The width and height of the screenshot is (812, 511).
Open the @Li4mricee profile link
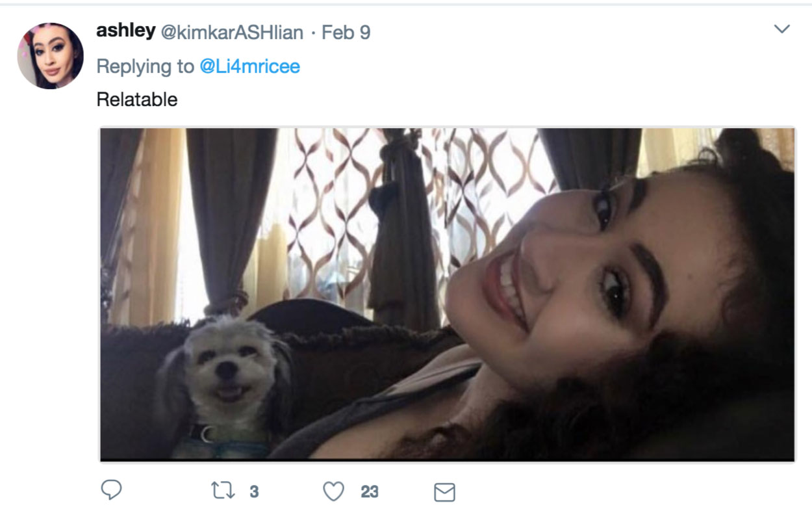coord(249,66)
